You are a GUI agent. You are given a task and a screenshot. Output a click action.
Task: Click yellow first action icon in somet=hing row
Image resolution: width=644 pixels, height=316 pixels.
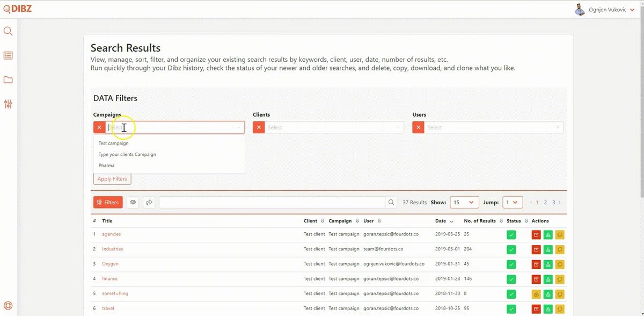point(536,294)
